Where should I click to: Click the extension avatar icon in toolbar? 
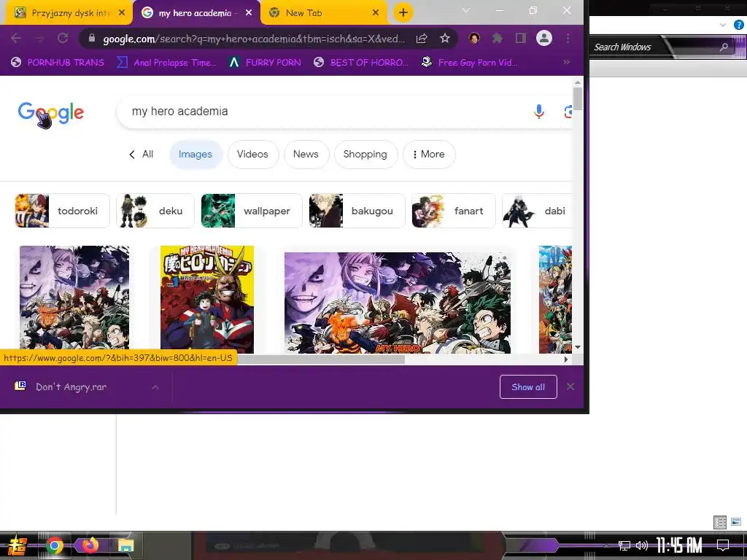point(474,39)
